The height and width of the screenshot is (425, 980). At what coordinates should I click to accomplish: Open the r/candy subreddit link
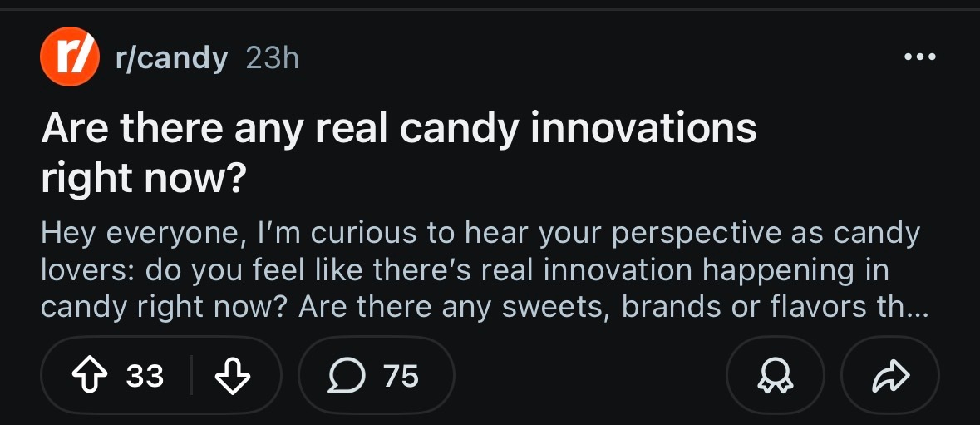173,58
